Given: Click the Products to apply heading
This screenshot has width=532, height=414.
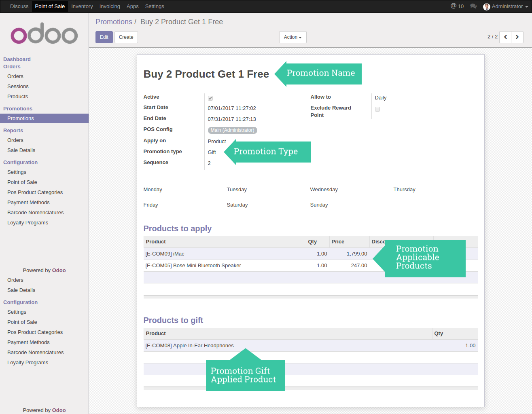Looking at the screenshot, I should click(178, 228).
